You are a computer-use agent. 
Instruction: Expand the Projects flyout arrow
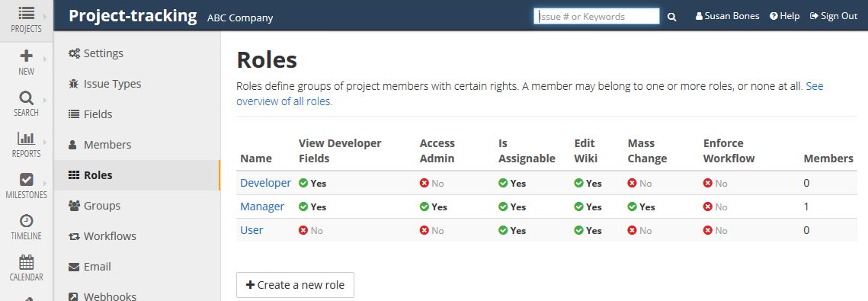pyautogui.click(x=45, y=18)
